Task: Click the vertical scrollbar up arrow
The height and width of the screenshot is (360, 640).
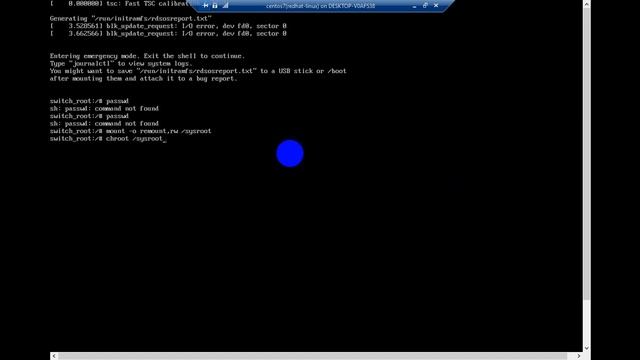Action: 587,4
